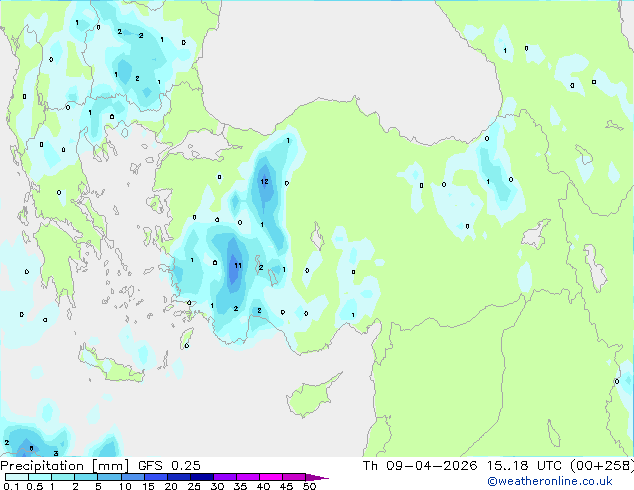Click the "(00+258)" forecast offset text
This screenshot has width=634, height=490.
pos(602,466)
